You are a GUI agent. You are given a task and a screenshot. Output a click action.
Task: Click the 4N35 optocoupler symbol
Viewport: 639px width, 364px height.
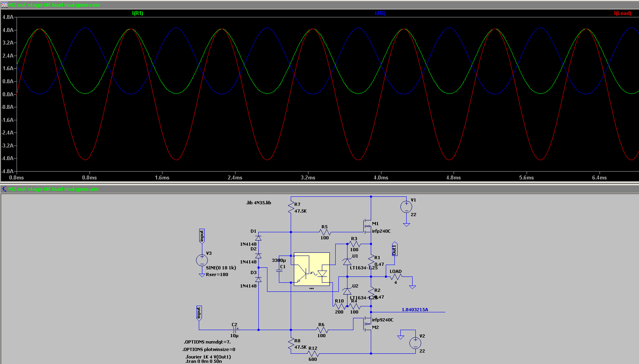click(x=312, y=269)
